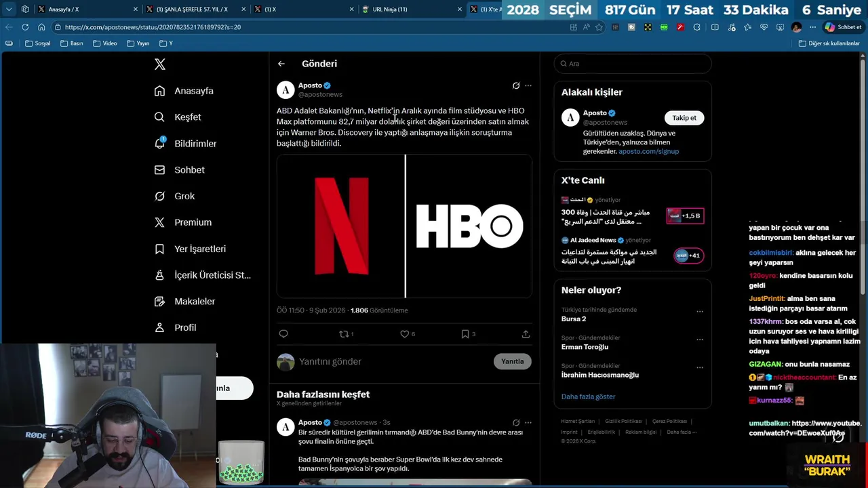Click the Ara search box
Screen dimensions: 868x488
coord(633,64)
